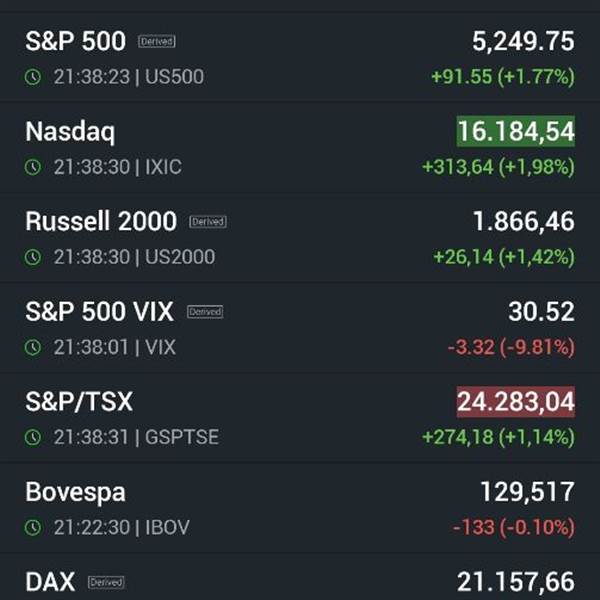Image resolution: width=600 pixels, height=600 pixels.
Task: Select the S&P/TSX index name
Action: pos(79,401)
